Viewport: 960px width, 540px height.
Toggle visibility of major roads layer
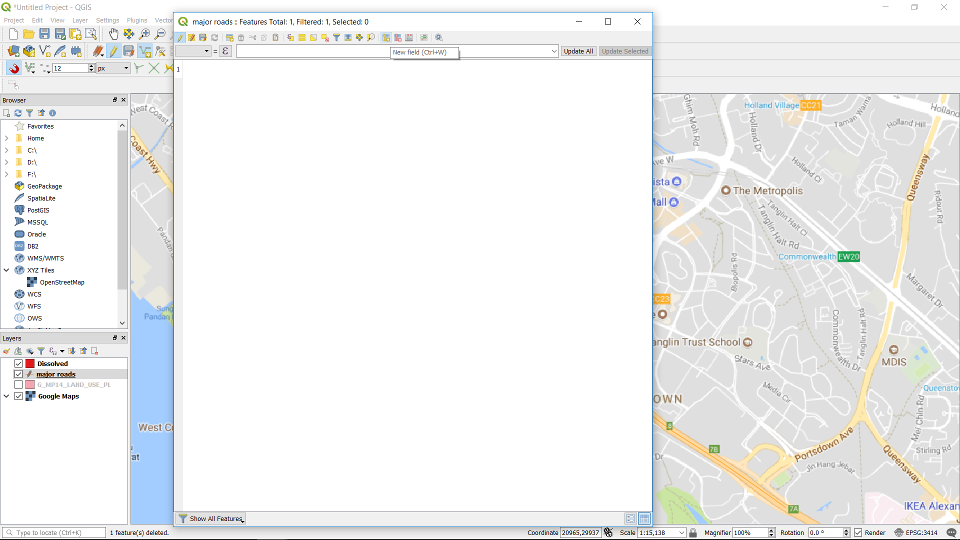[18, 374]
